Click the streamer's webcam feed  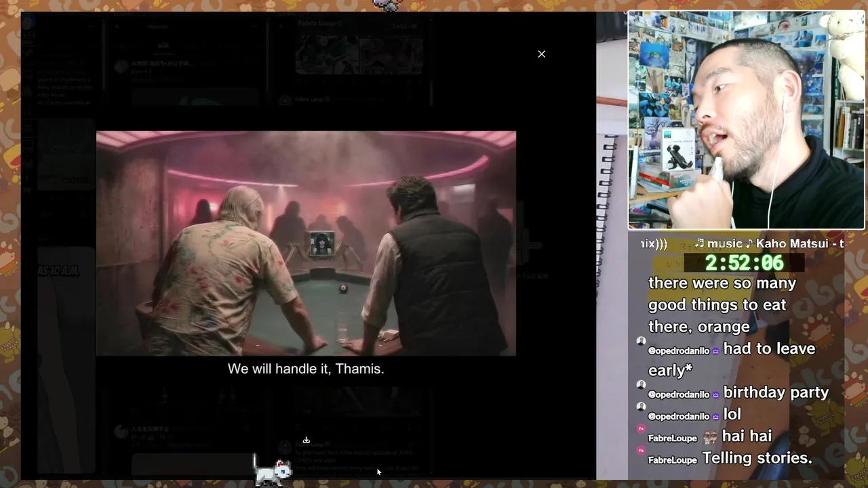pyautogui.click(x=746, y=120)
